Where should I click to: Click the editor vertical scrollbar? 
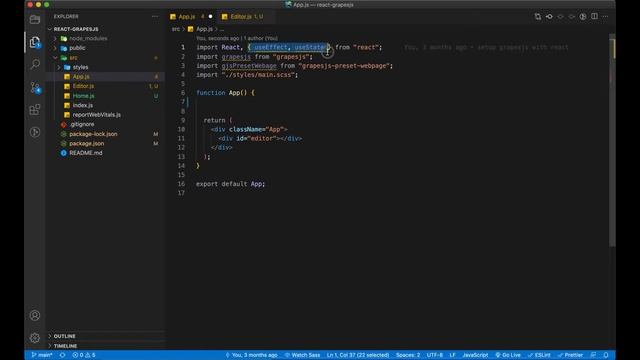(x=612, y=139)
